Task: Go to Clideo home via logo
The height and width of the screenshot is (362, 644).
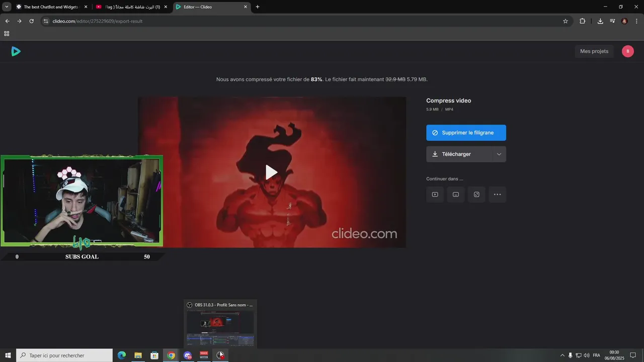Action: pos(16,51)
